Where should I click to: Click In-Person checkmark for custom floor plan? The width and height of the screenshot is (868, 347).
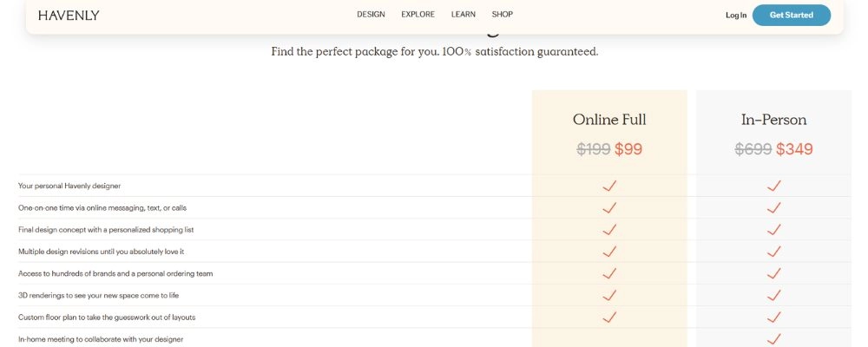[774, 317]
